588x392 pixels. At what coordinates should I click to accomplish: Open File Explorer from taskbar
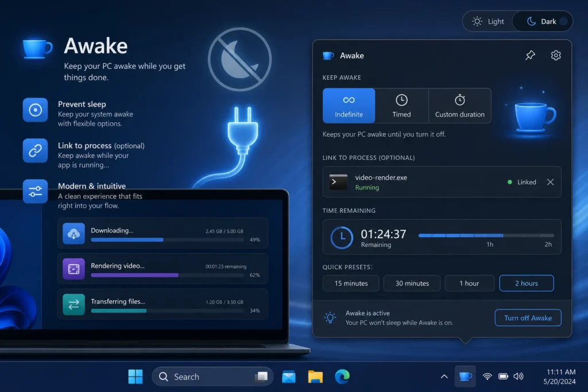pyautogui.click(x=315, y=377)
